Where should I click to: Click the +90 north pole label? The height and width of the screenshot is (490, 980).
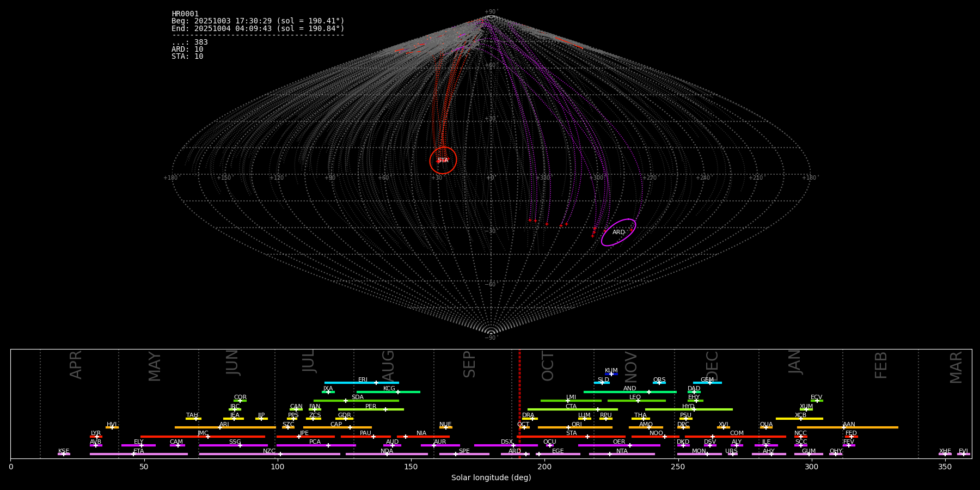(491, 12)
